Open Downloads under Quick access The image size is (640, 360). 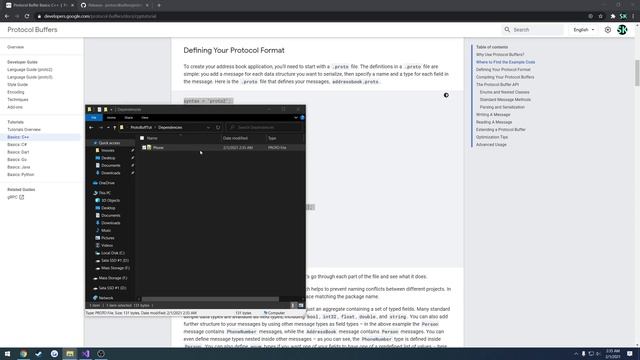point(110,173)
